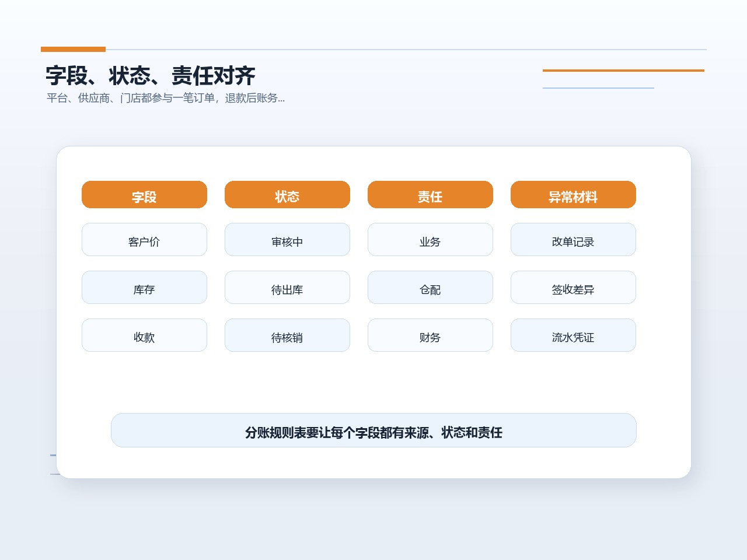Select the 待出库 status cell
Viewport: 747px width, 560px height.
(287, 288)
